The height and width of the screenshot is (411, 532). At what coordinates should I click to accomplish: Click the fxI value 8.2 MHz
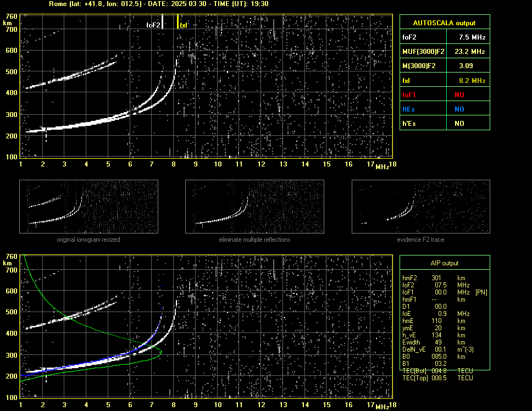pos(472,81)
